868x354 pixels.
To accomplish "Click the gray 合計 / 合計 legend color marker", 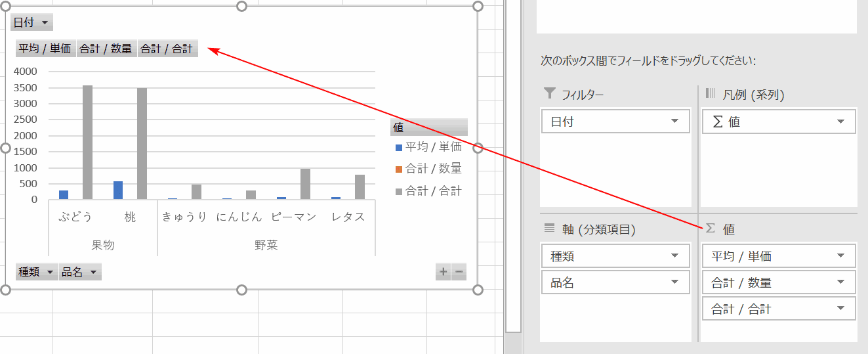I will coord(399,192).
